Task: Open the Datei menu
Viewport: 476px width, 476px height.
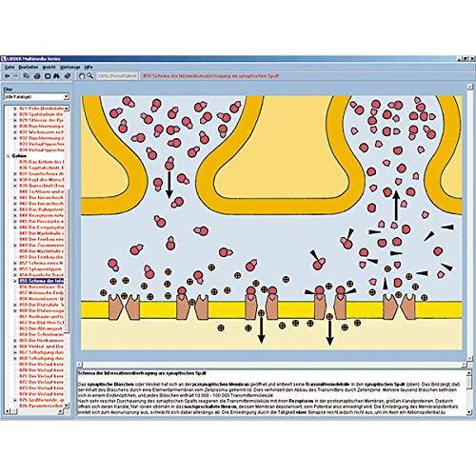Action: (10, 68)
